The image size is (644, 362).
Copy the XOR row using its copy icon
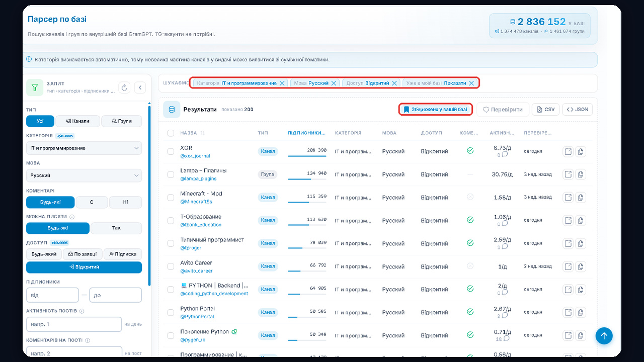(581, 151)
